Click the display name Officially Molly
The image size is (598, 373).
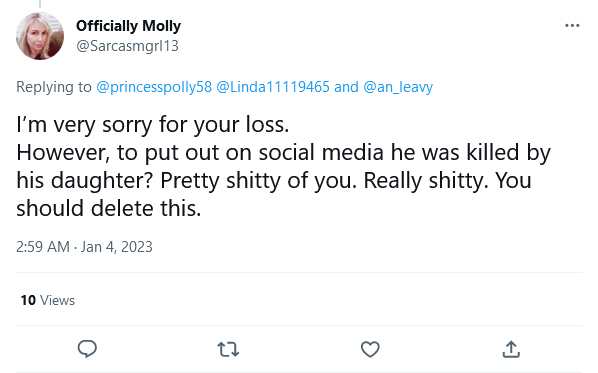pos(128,26)
